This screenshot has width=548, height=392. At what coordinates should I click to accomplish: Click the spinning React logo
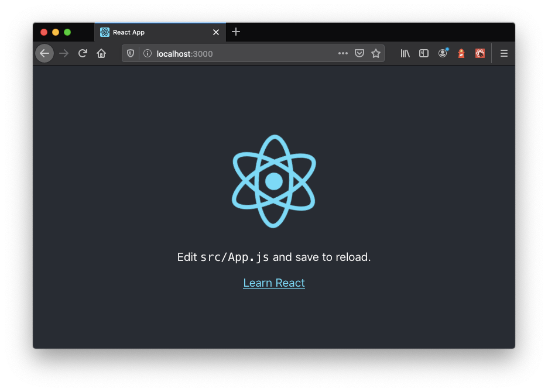[274, 181]
